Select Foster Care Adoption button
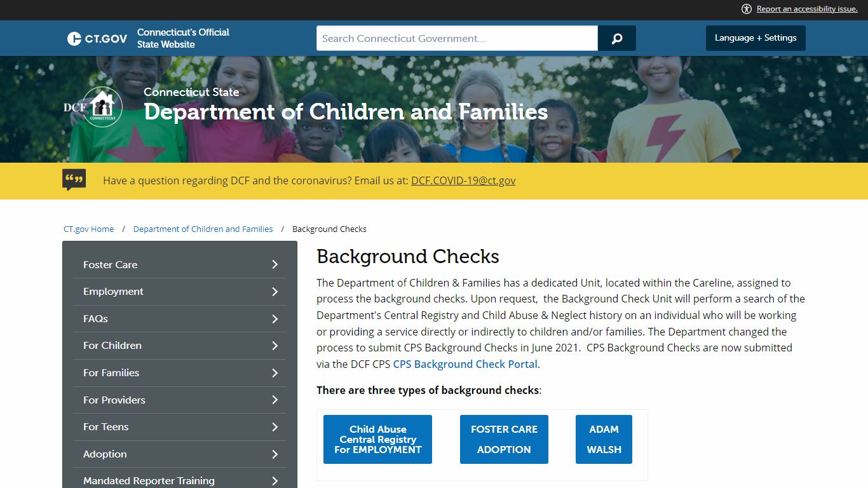This screenshot has height=488, width=868. pos(504,439)
